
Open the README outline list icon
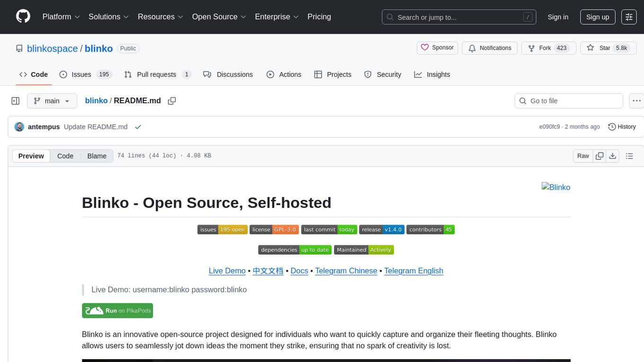629,156
